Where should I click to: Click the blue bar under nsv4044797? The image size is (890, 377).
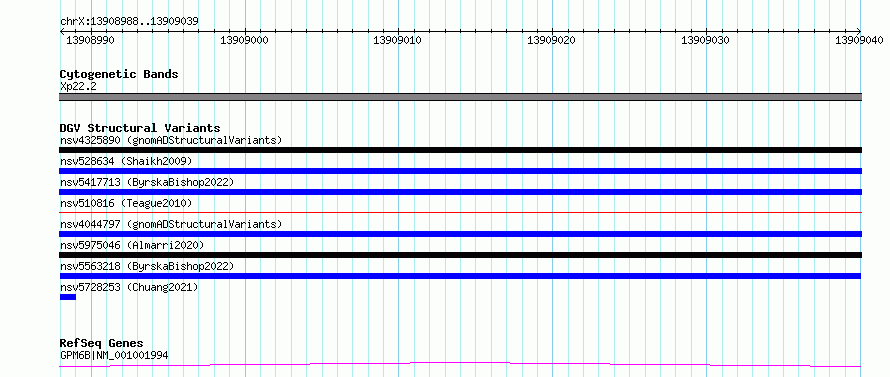(460, 234)
